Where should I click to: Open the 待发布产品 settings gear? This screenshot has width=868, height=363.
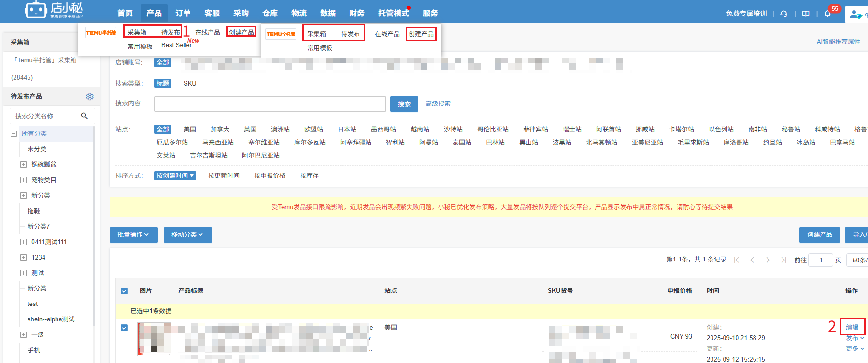90,96
